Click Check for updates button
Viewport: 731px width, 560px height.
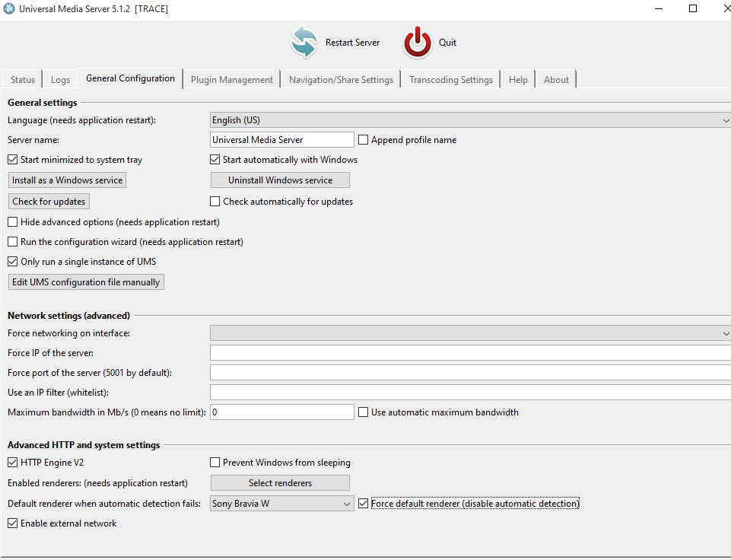click(x=49, y=202)
